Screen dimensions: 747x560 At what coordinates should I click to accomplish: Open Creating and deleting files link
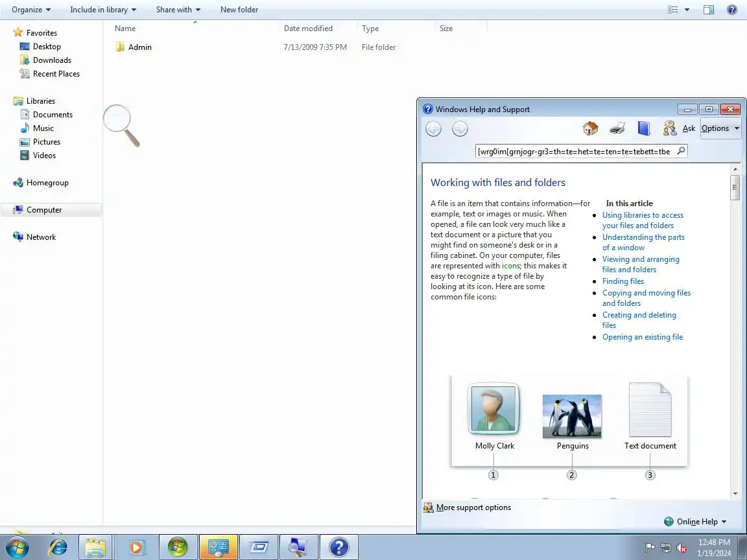[639, 320]
